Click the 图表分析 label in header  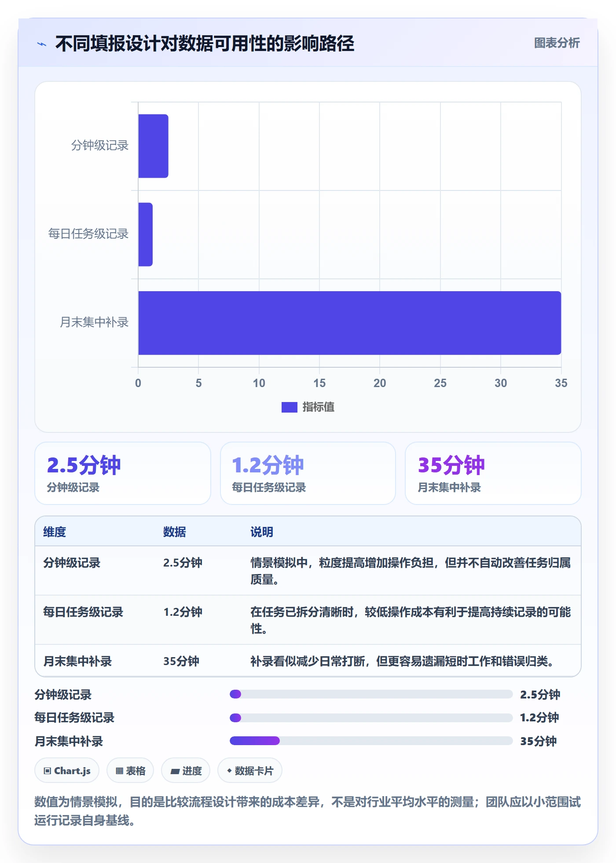pos(557,43)
